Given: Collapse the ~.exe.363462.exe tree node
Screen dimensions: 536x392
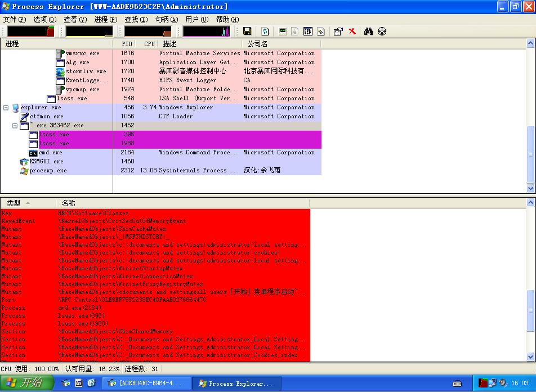Looking at the screenshot, I should click(15, 126).
